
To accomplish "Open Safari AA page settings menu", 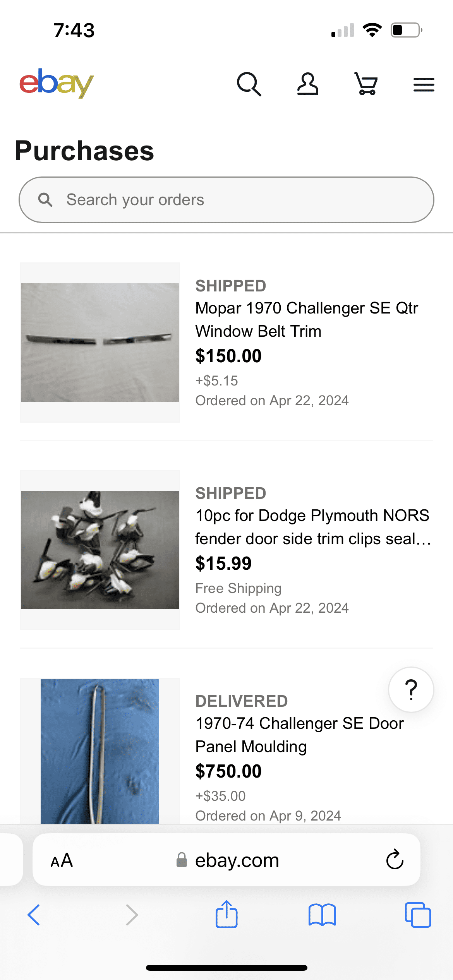I will tap(62, 861).
